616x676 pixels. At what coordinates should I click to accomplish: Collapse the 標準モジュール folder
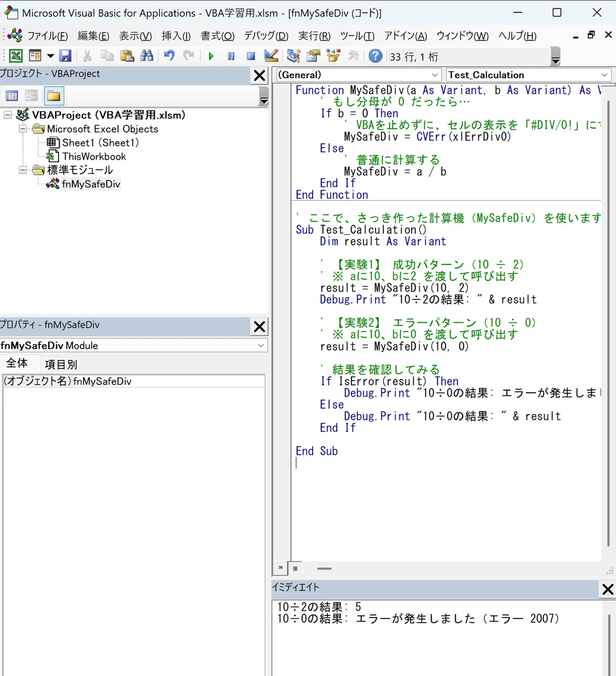23,170
